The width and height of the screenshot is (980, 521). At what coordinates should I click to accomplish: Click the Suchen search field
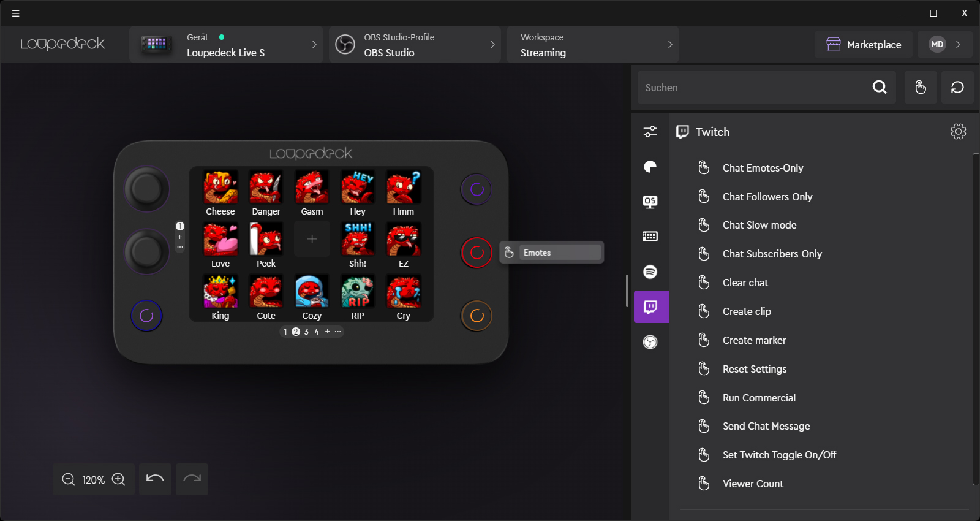coord(753,88)
